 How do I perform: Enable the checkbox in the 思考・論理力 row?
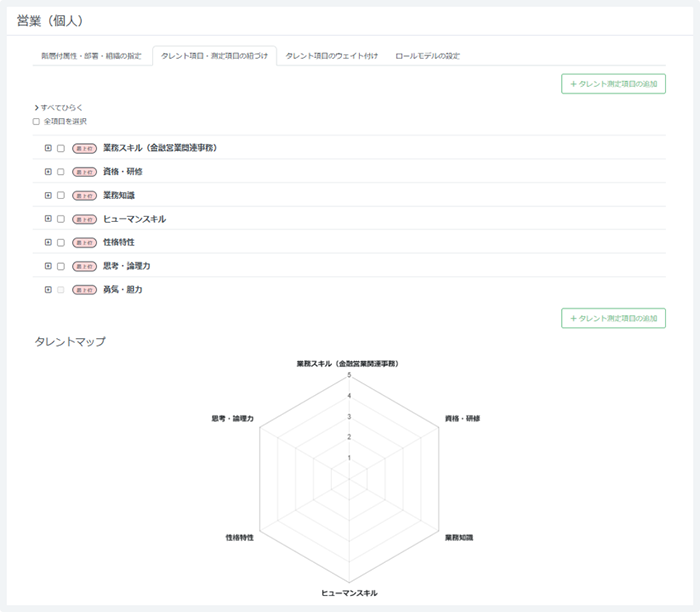point(61,266)
